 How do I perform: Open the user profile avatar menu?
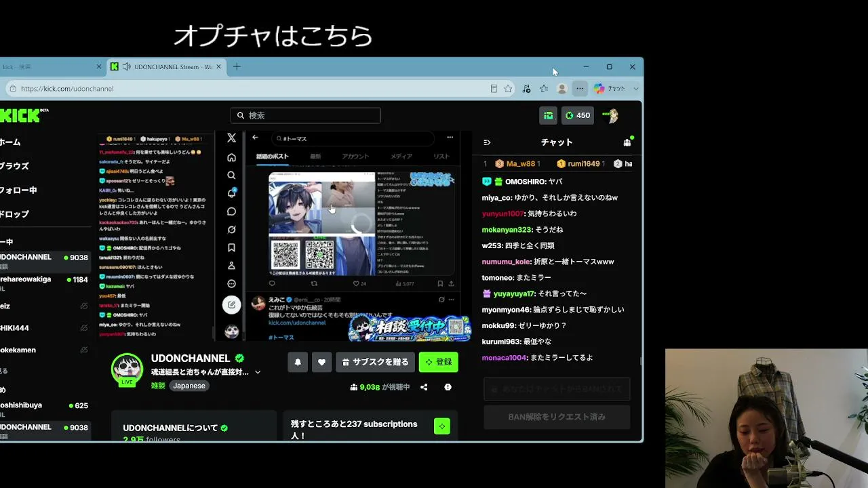tap(610, 115)
